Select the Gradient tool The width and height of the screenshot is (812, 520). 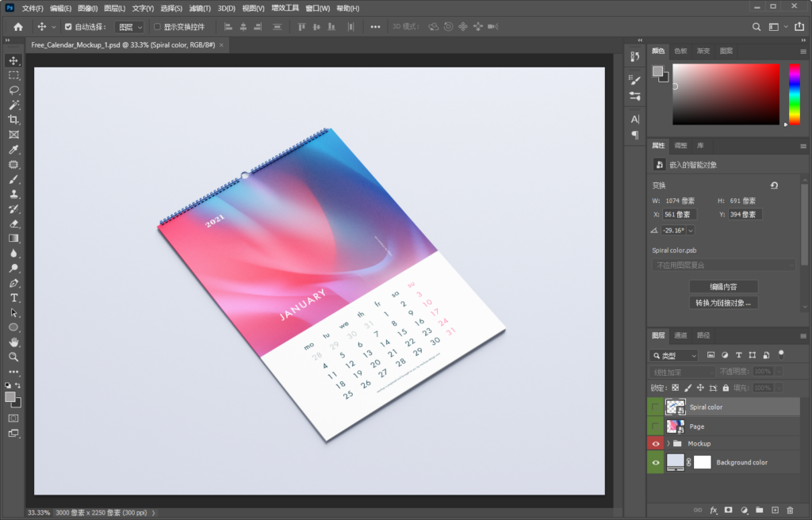(x=14, y=239)
